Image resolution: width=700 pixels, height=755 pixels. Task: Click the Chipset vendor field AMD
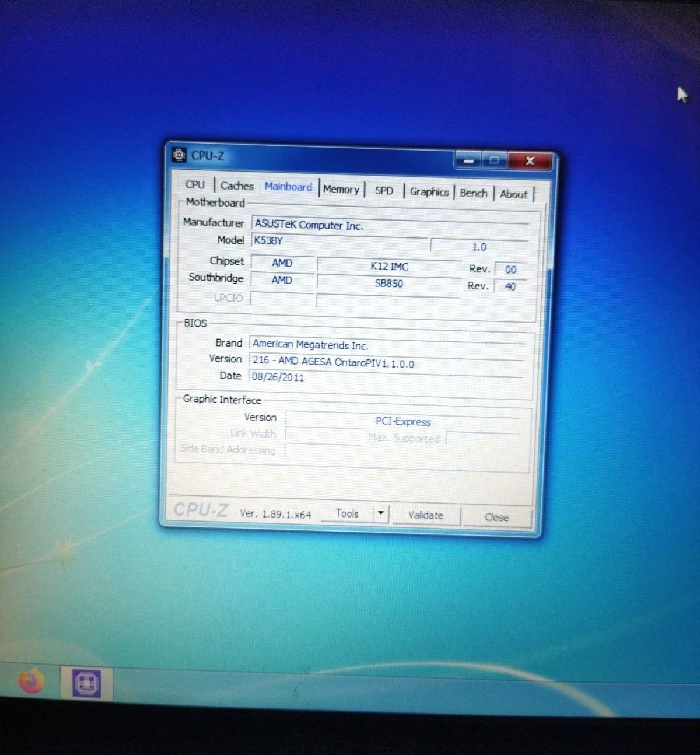(282, 263)
